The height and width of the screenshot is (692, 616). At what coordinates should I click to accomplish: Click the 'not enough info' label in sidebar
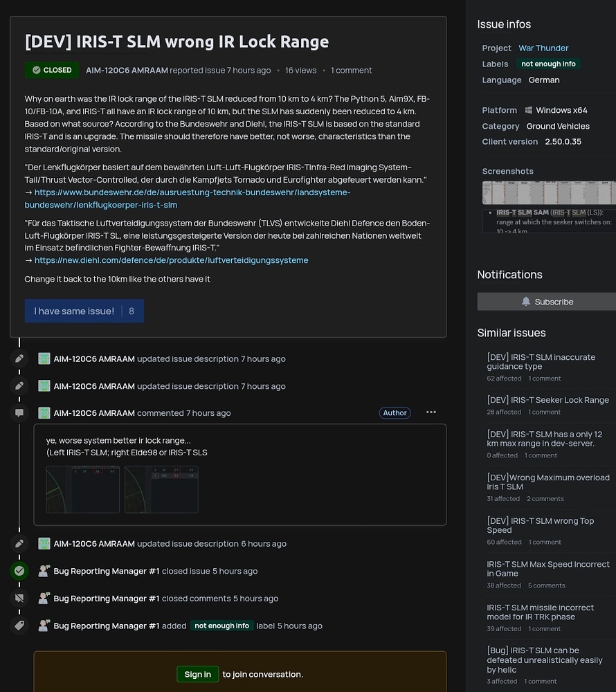click(x=548, y=64)
